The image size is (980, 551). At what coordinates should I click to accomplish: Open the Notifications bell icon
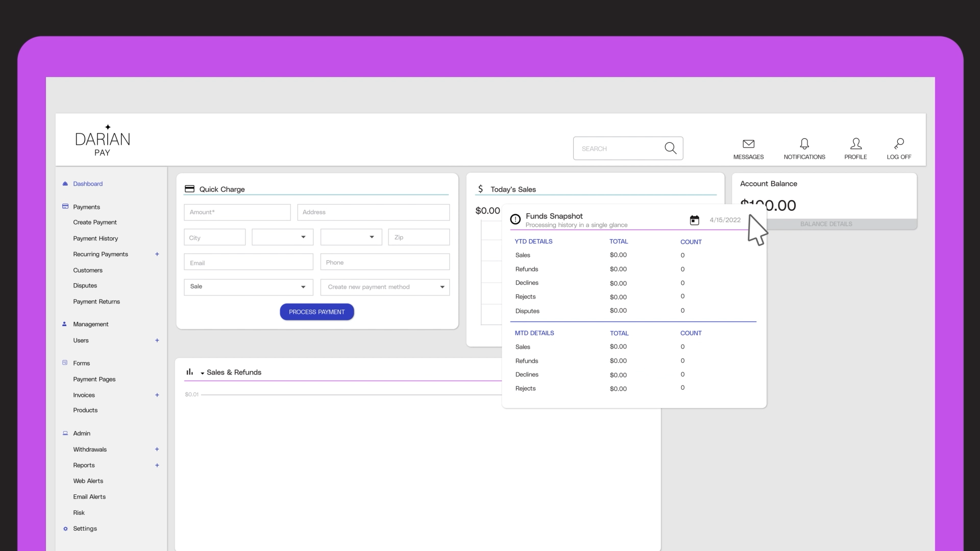coord(804,144)
